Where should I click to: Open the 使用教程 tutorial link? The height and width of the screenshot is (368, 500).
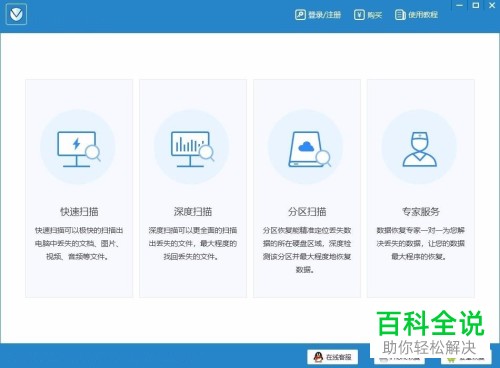[423, 15]
